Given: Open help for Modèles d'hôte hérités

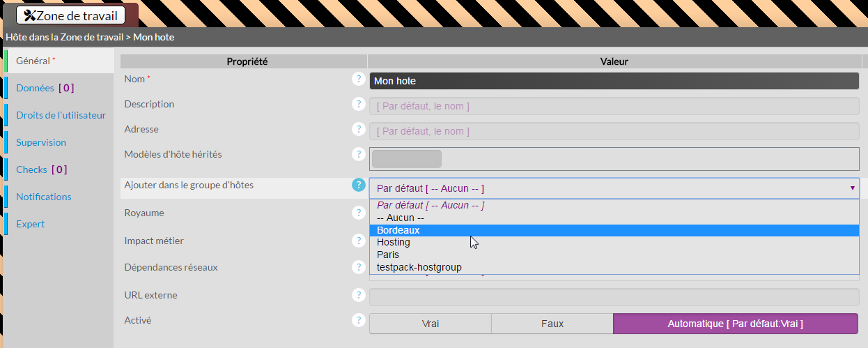Looking at the screenshot, I should click(x=359, y=155).
